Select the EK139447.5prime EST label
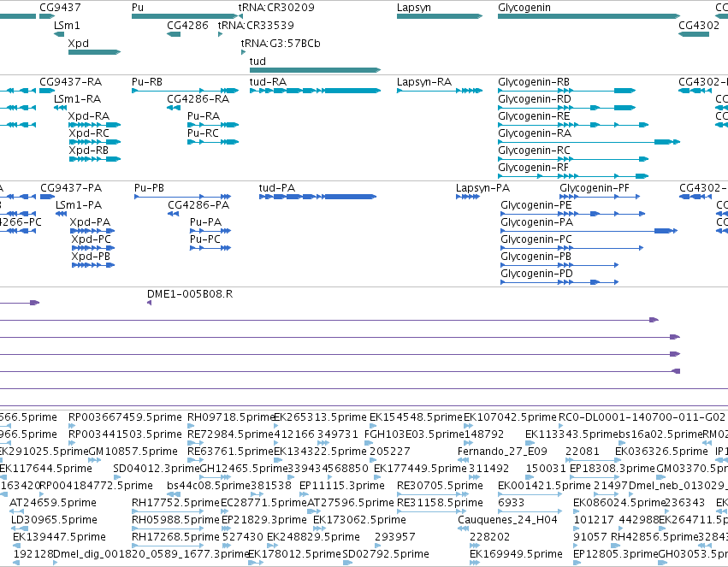 tap(59, 537)
